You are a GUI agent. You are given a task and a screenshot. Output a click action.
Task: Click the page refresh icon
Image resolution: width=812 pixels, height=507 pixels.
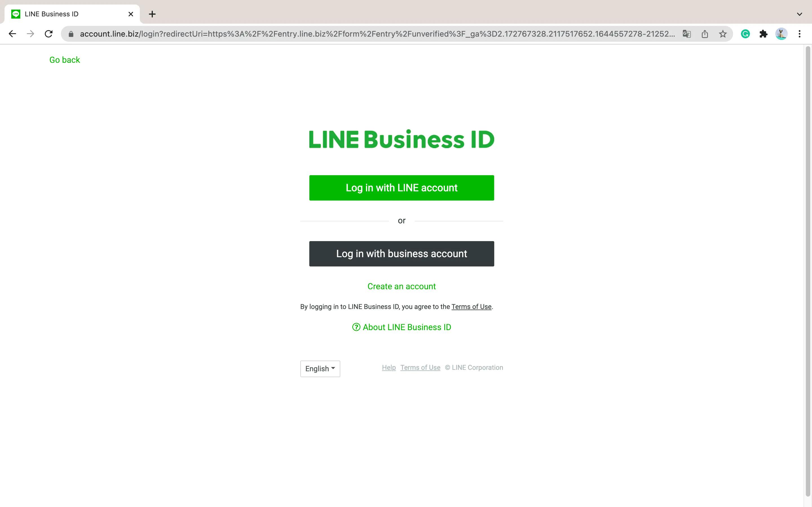[x=50, y=34]
